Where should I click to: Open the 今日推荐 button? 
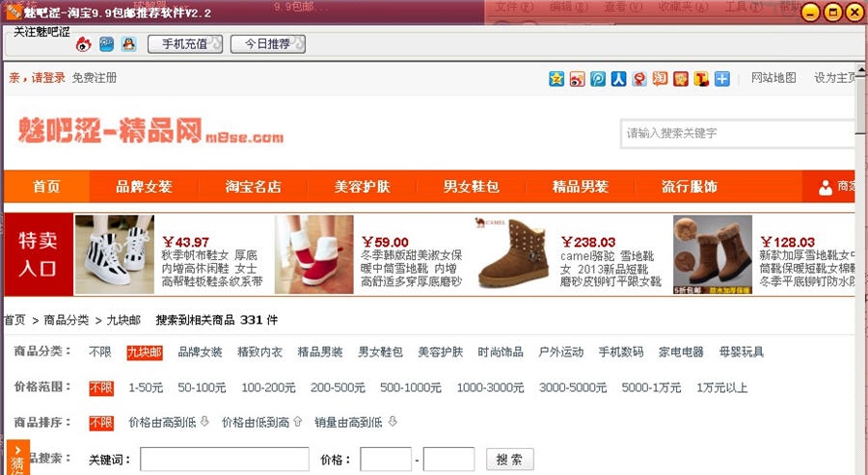(268, 44)
